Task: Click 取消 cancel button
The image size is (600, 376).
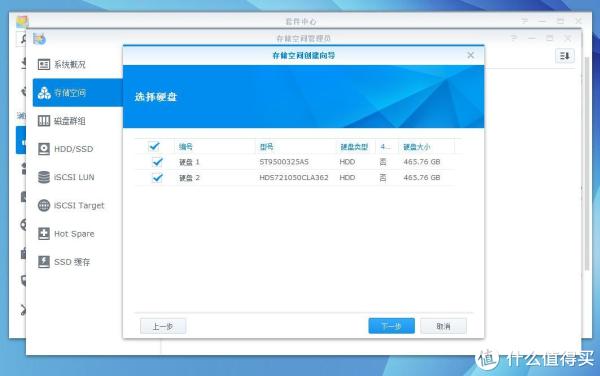Action: (x=443, y=326)
